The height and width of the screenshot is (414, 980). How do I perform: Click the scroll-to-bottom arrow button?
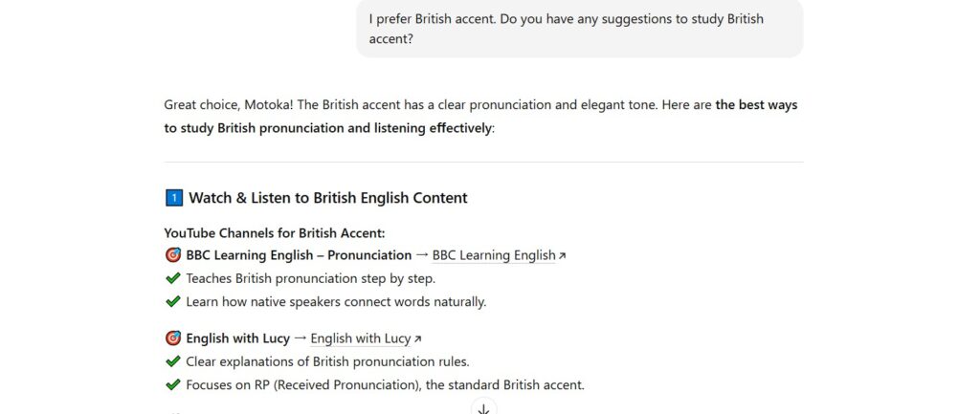click(x=483, y=408)
